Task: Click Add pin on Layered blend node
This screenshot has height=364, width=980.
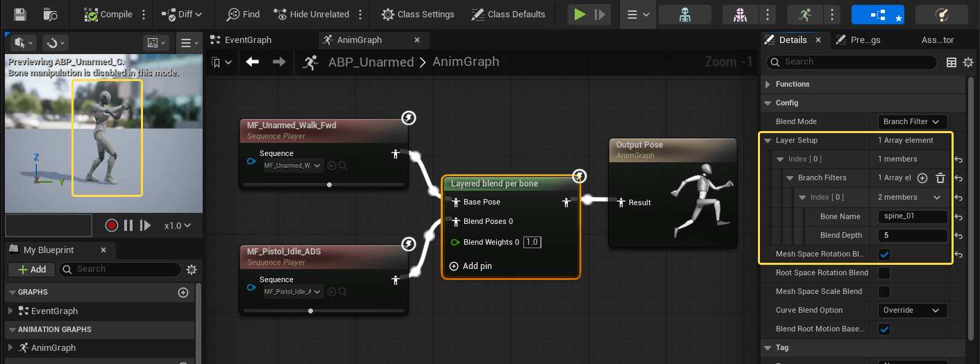Action: point(471,266)
